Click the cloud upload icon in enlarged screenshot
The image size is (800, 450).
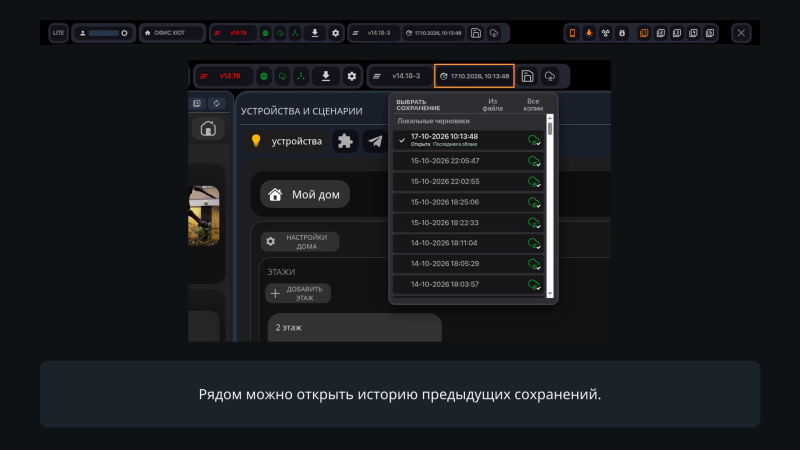pos(549,76)
